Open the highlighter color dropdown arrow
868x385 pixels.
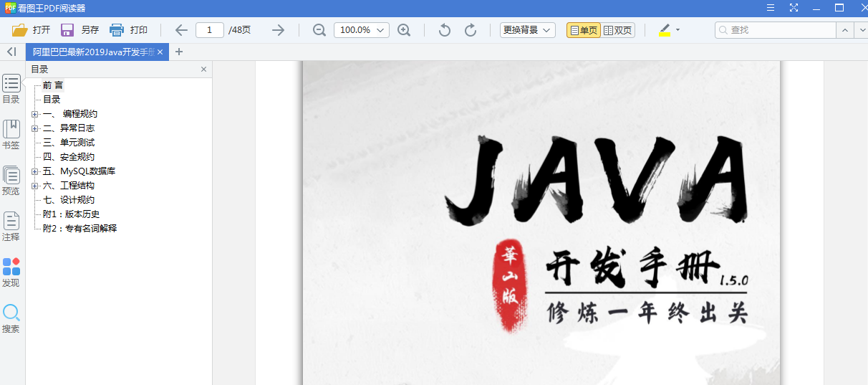(677, 30)
